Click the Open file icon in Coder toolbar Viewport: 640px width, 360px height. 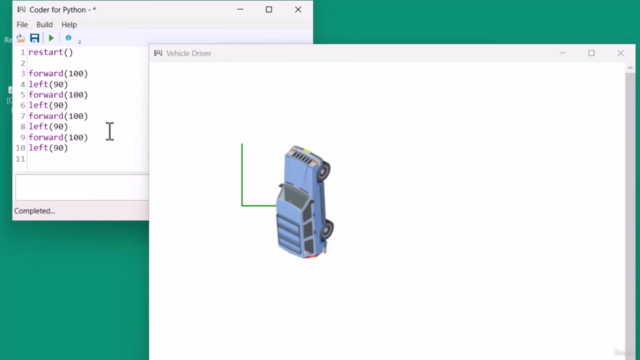[21, 38]
